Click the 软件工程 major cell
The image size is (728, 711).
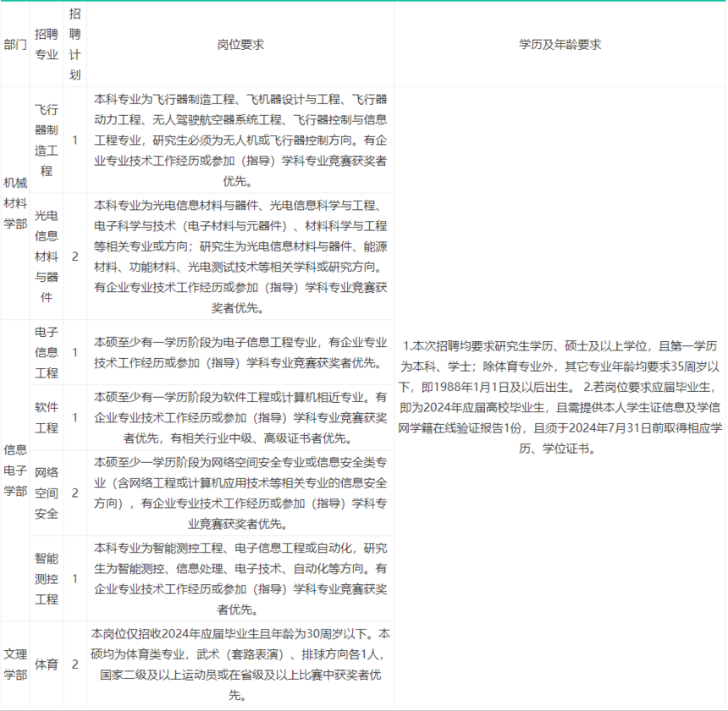pos(47,417)
